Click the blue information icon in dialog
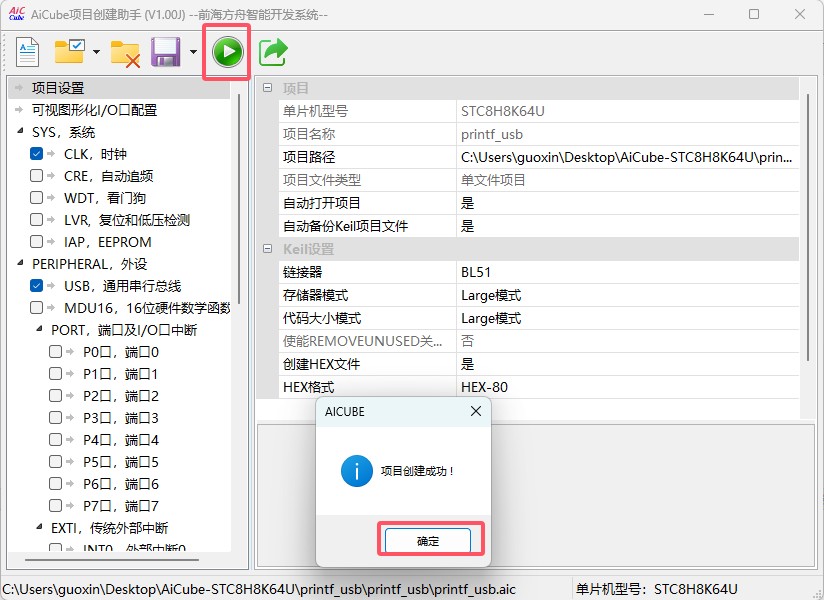The image size is (824, 600). pos(356,471)
